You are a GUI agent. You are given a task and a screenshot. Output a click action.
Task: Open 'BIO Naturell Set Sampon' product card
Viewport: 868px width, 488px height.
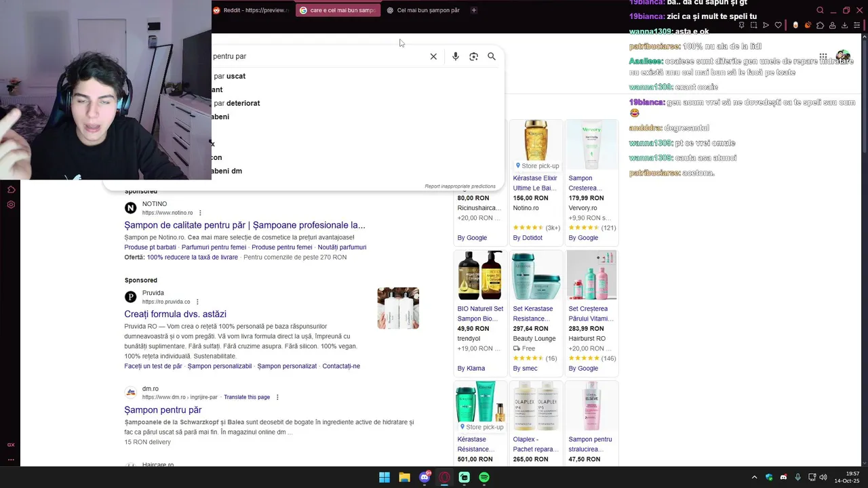(480, 313)
